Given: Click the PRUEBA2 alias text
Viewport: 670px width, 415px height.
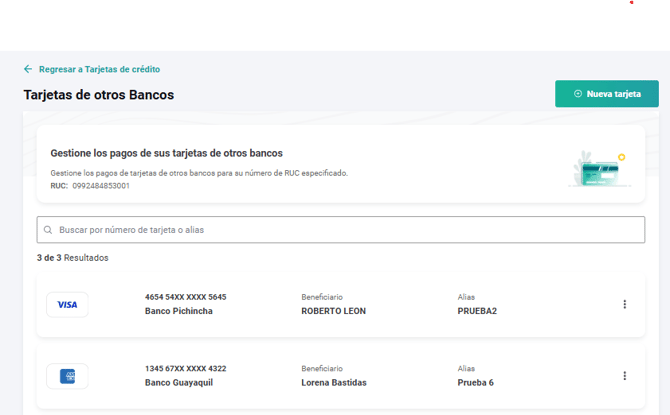Looking at the screenshot, I should 477,311.
